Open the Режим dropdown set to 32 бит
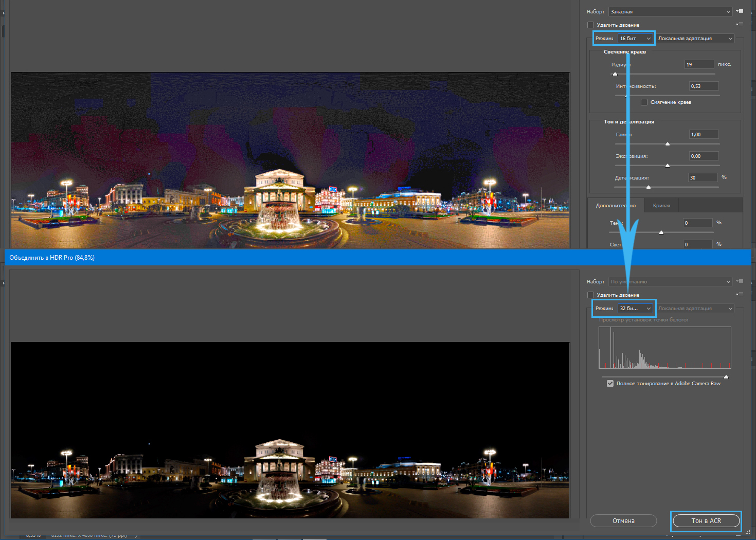Image resolution: width=756 pixels, height=540 pixels. pyautogui.click(x=635, y=309)
